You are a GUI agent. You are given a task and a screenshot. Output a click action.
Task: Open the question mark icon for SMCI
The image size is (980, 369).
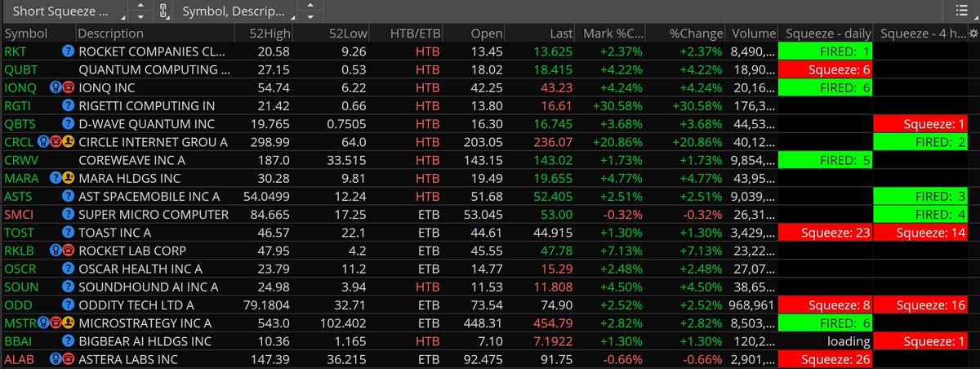68,214
